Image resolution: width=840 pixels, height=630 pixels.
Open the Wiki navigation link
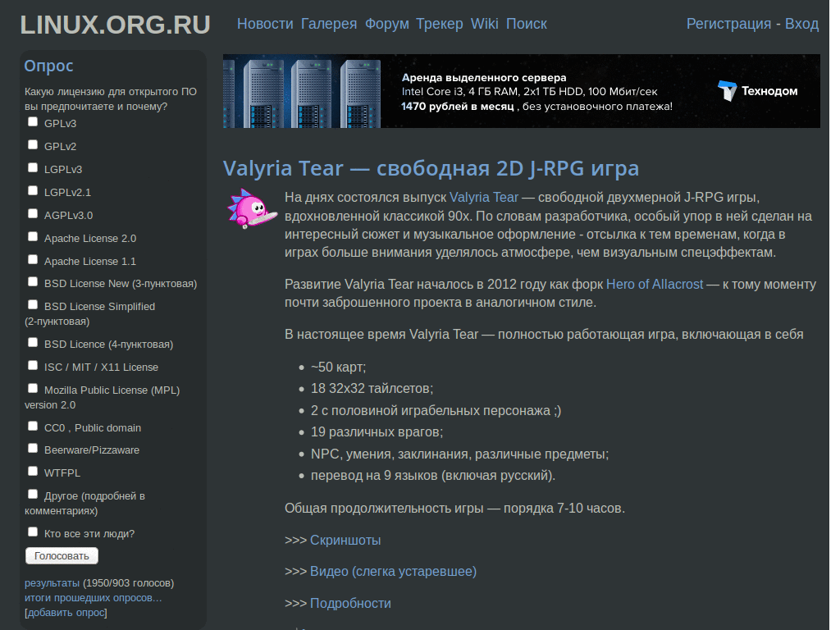point(484,24)
